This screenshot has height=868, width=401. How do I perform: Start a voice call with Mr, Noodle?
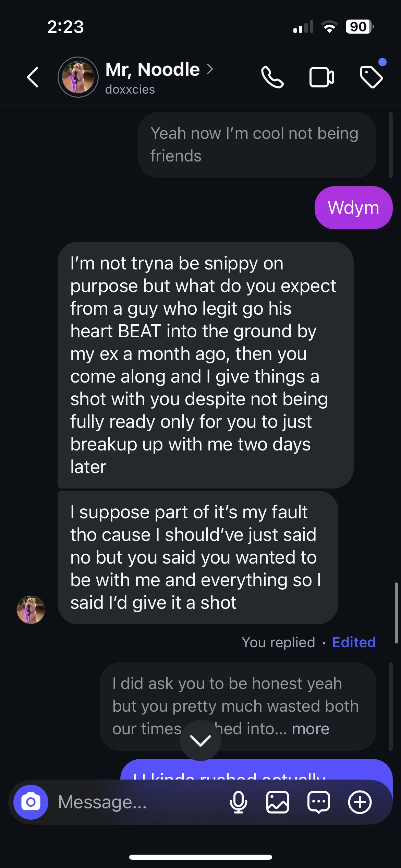[272, 77]
